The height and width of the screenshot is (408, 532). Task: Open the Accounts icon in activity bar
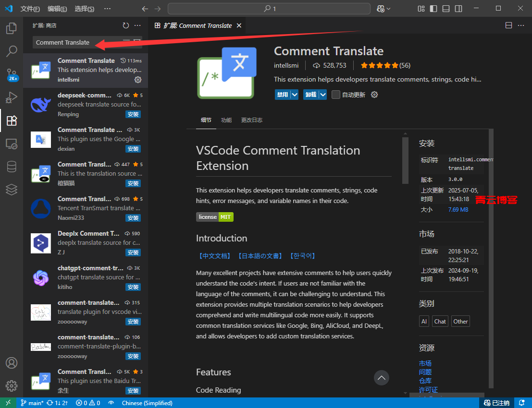point(12,362)
